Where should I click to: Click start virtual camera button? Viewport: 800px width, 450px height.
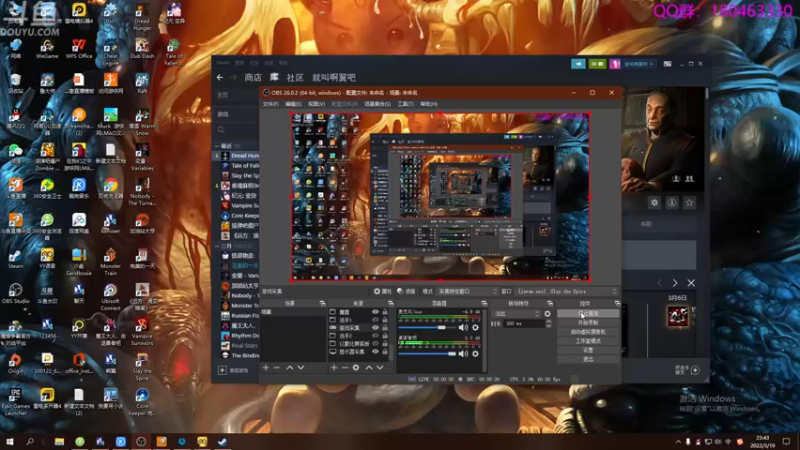coord(588,332)
